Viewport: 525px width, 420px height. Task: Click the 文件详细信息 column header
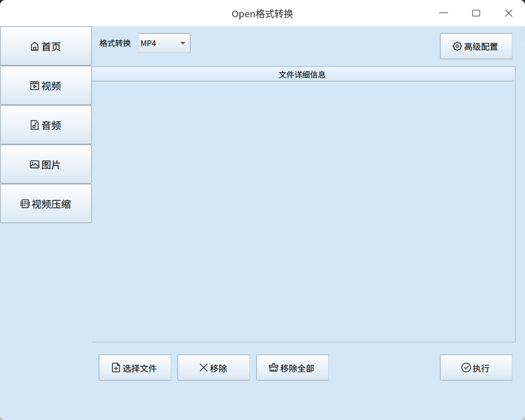[303, 75]
